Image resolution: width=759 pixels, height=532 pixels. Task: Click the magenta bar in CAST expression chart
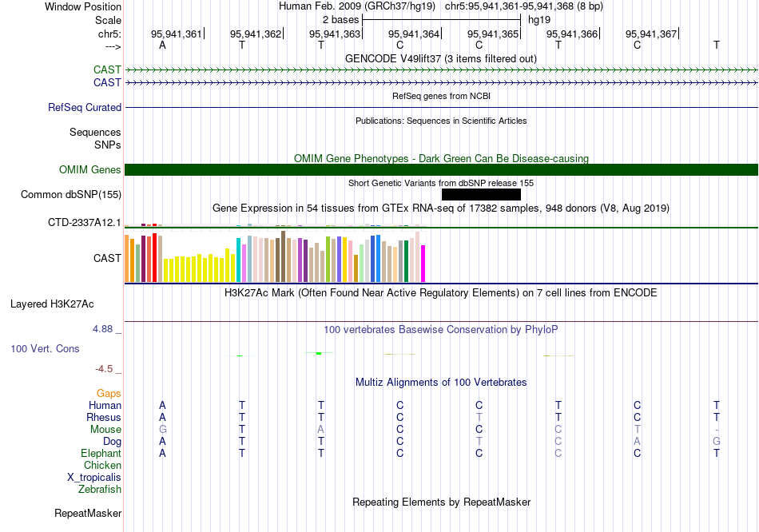coord(423,264)
